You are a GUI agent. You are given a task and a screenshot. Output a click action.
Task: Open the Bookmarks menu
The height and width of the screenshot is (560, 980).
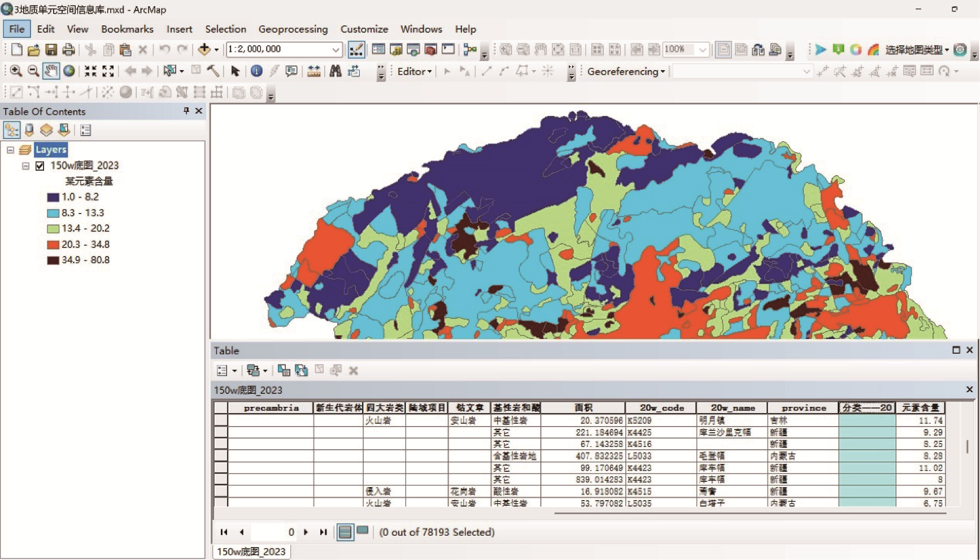tap(127, 29)
